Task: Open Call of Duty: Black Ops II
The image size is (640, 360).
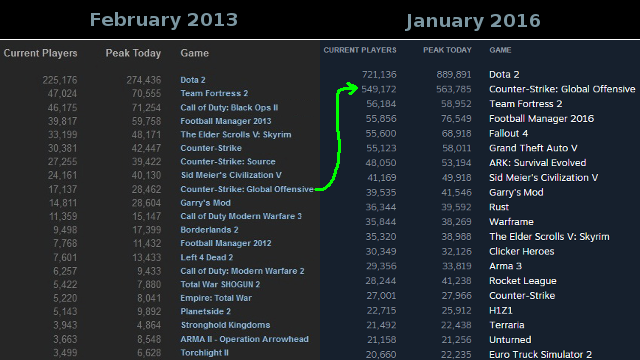Action: 229,107
